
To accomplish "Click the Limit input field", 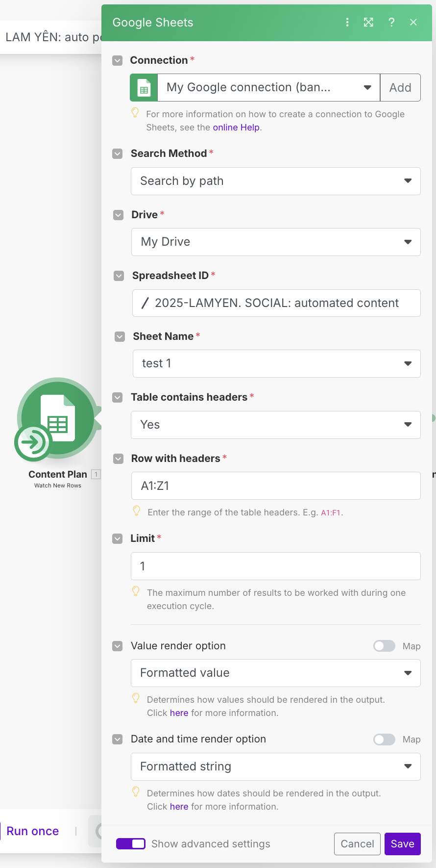I will (x=276, y=566).
